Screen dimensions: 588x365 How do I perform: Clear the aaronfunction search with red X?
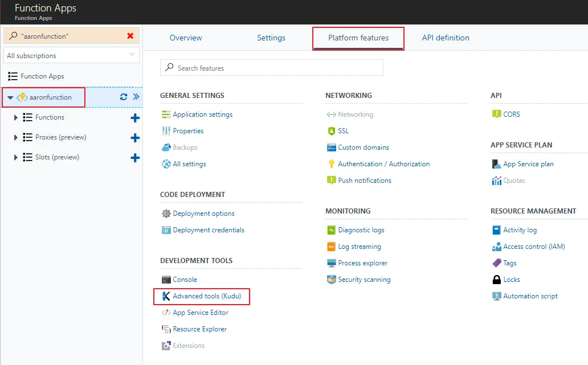(x=130, y=36)
